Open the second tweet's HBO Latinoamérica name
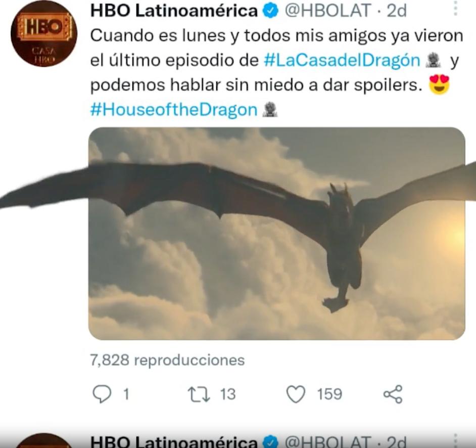The image size is (476, 448). pos(174,441)
